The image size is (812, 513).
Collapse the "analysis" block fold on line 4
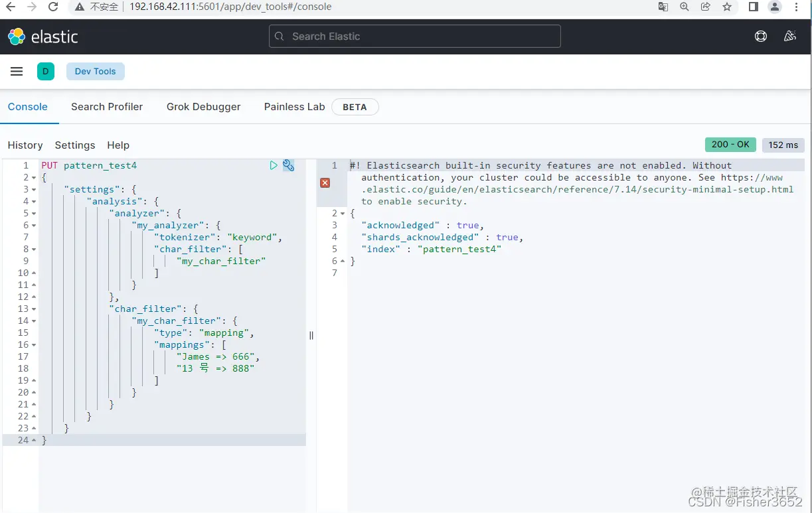click(34, 202)
